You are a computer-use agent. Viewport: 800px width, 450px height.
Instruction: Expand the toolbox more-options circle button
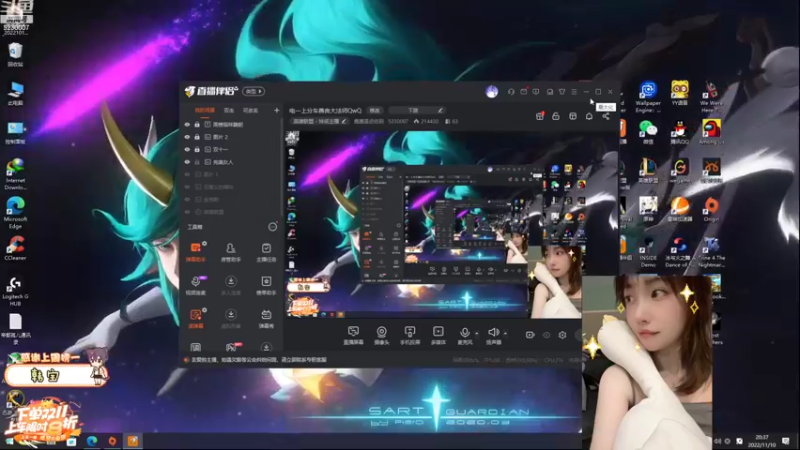click(272, 227)
